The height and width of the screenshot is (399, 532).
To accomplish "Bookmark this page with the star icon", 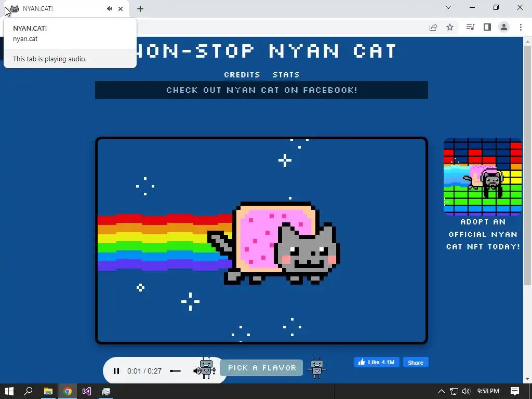I will [450, 27].
